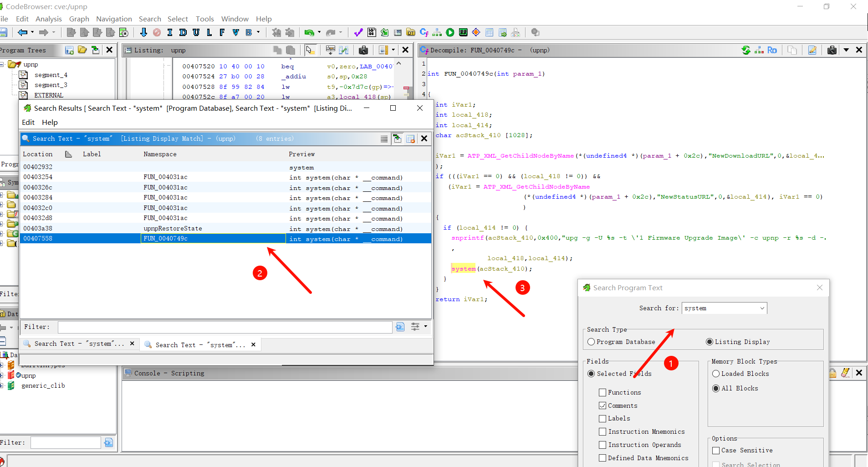Collapse the upnp program tree node
868x467 pixels.
click(2, 65)
